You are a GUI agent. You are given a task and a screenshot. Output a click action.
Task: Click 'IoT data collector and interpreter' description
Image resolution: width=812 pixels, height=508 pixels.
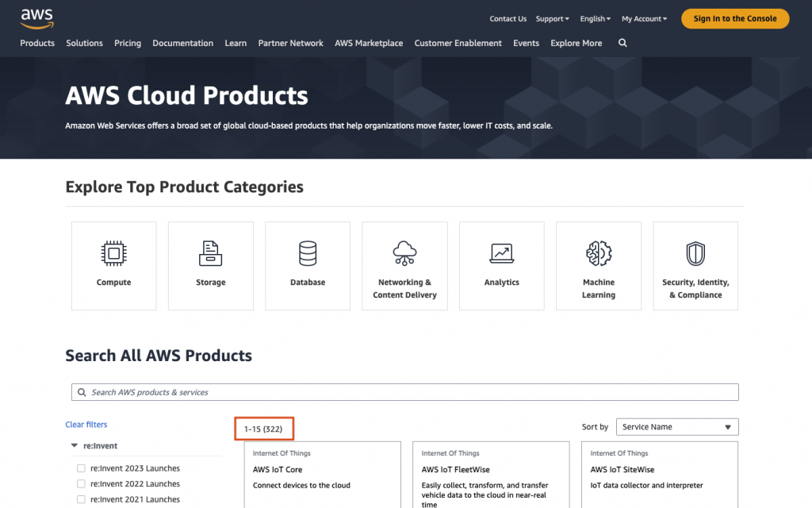[x=647, y=485]
